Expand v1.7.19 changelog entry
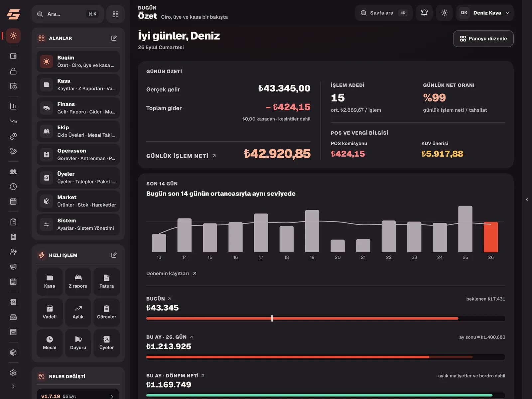The width and height of the screenshot is (532, 399). point(78,396)
